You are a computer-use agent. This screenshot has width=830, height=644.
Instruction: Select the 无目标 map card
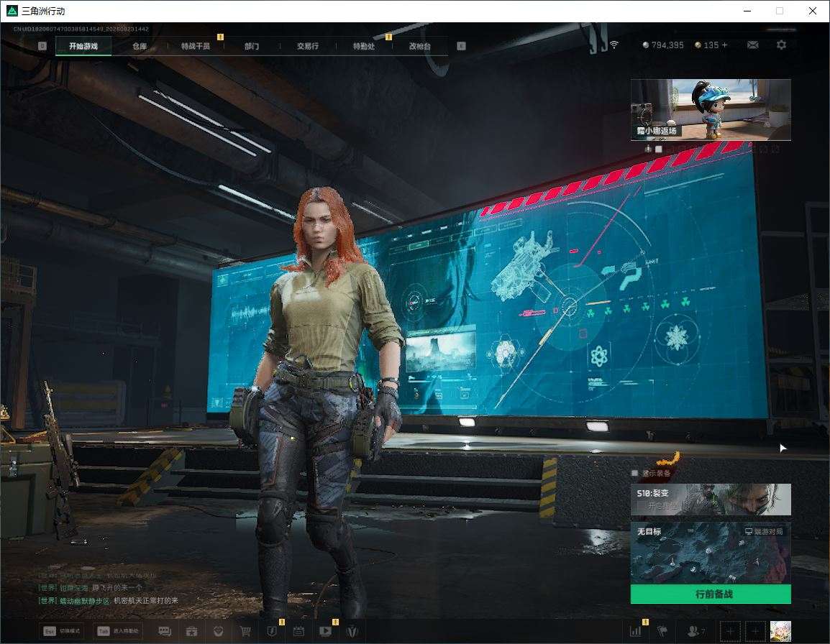coord(711,553)
